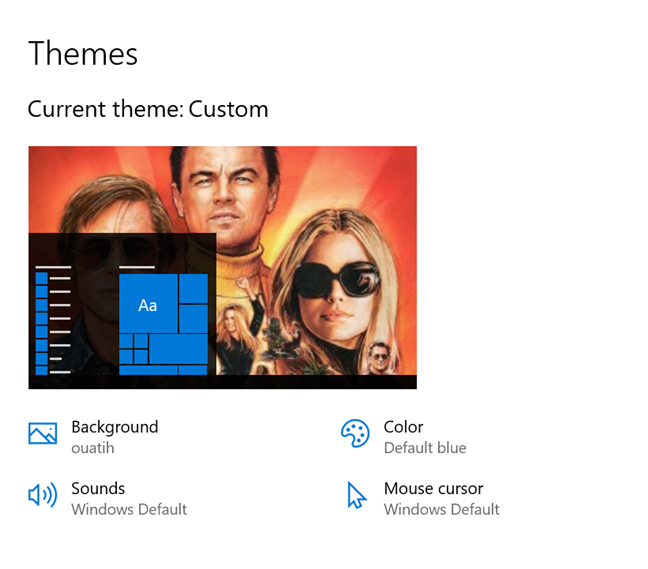Click 'Windows Default' under Mouse cursor
Screen dimensions: 648x569
click(442, 509)
